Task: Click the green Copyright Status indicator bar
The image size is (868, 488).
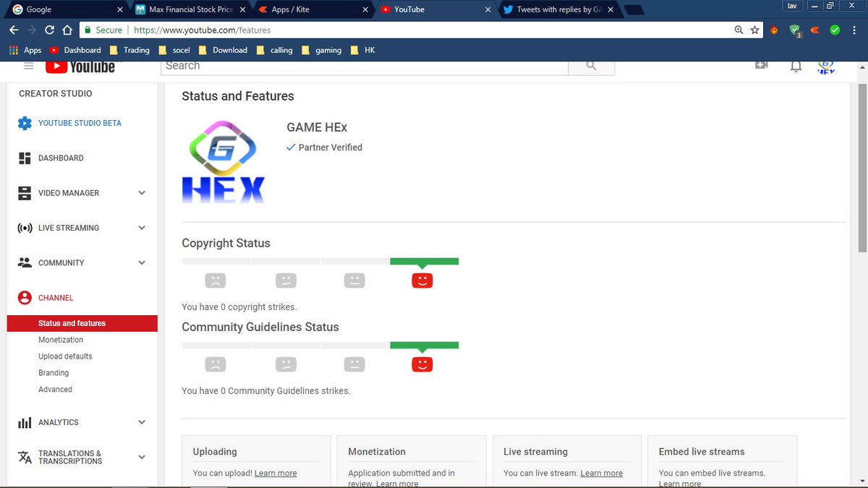Action: coord(424,261)
